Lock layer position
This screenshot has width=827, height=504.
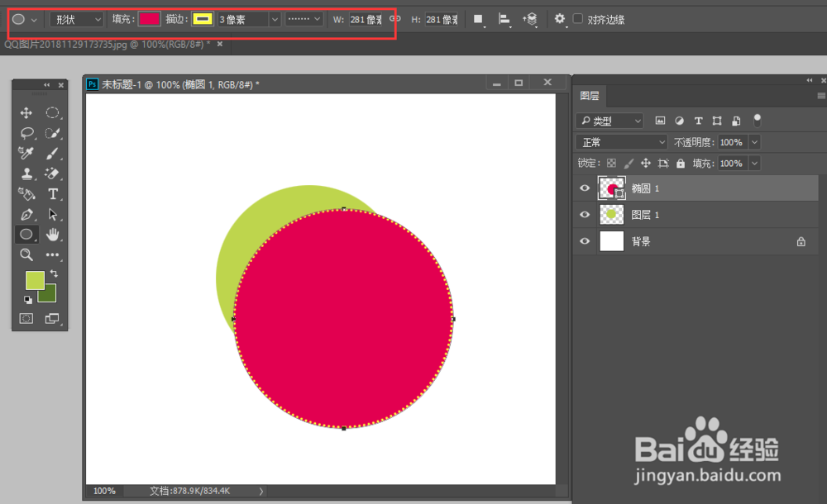646,164
